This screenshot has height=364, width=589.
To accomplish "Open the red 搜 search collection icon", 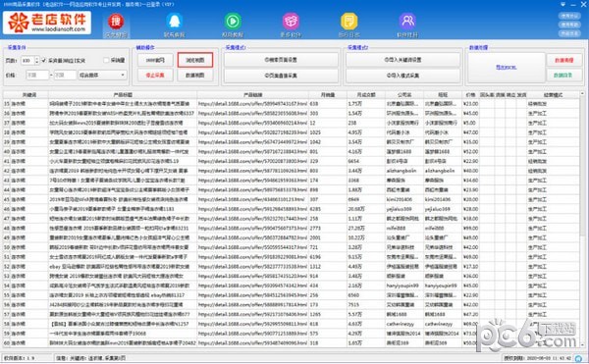I will (x=116, y=22).
